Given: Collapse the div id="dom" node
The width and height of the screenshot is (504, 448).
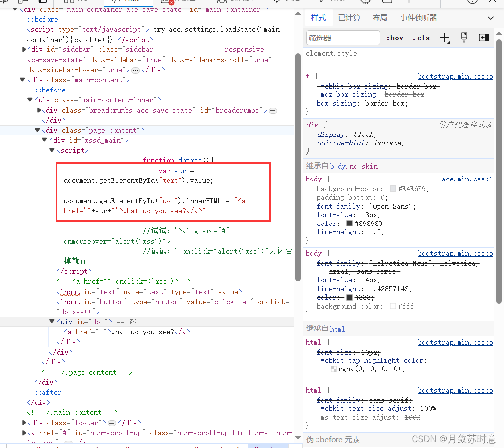Looking at the screenshot, I should coord(52,321).
